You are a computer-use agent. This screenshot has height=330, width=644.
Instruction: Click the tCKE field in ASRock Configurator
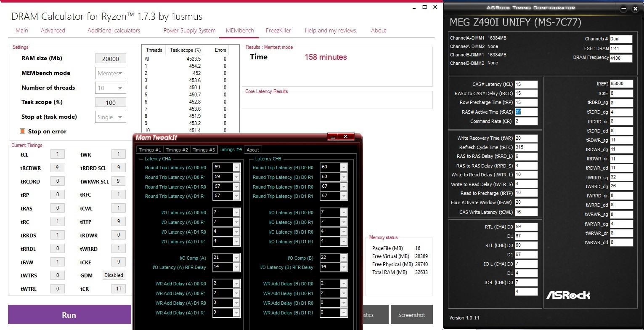(x=621, y=93)
